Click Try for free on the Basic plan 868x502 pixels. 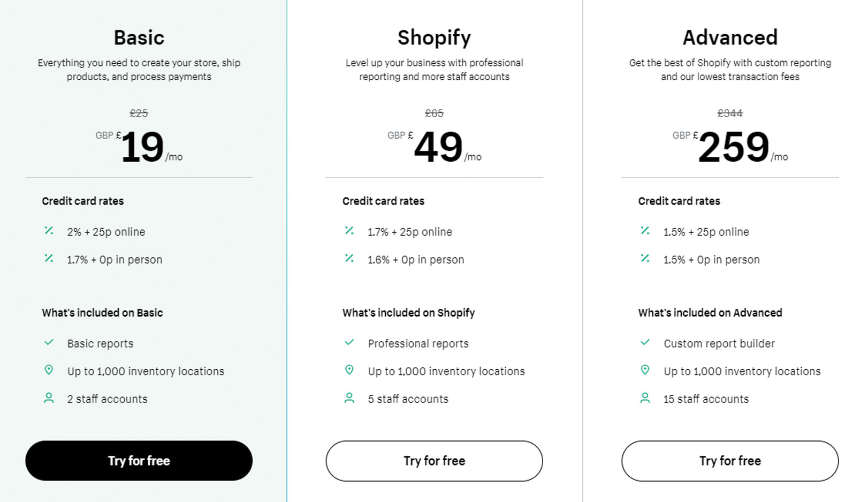tap(139, 460)
